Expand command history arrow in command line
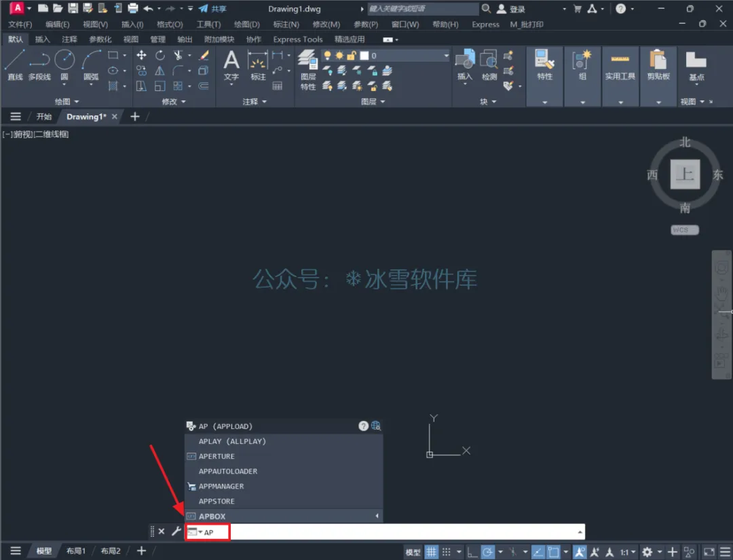Screen dimensions: 733x560 (x=580, y=532)
